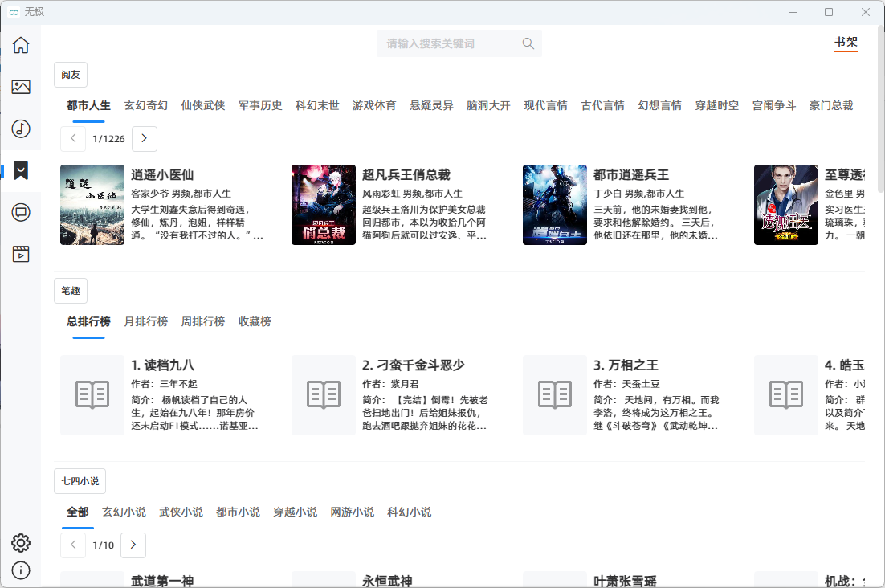Click the search magnifier icon
This screenshot has width=885, height=588.
tap(528, 43)
